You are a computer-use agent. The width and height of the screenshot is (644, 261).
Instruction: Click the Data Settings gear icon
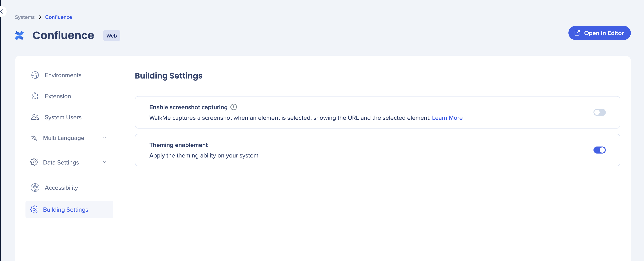tap(34, 162)
